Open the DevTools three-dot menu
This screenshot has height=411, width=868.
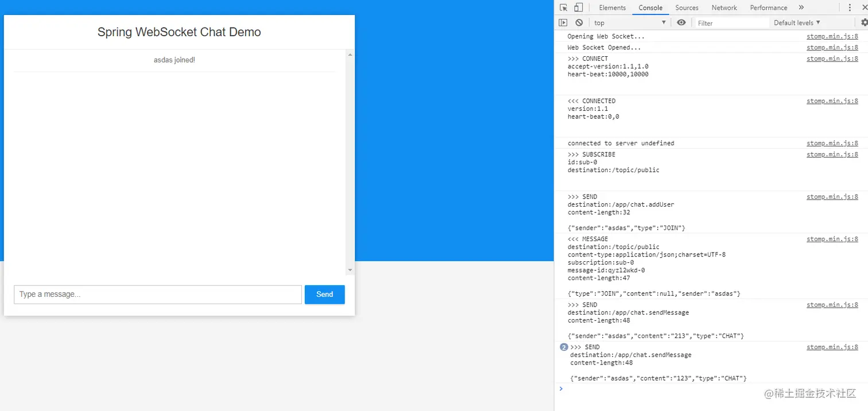[x=850, y=7]
